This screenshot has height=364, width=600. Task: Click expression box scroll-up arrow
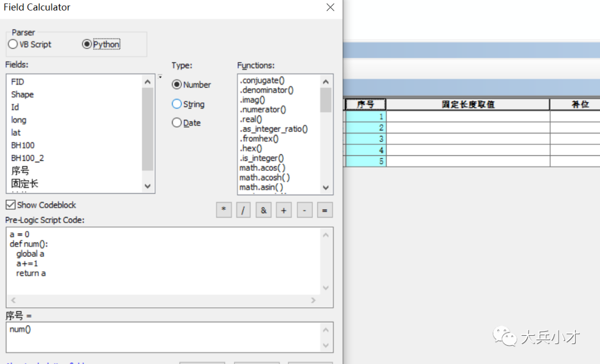[326, 330]
